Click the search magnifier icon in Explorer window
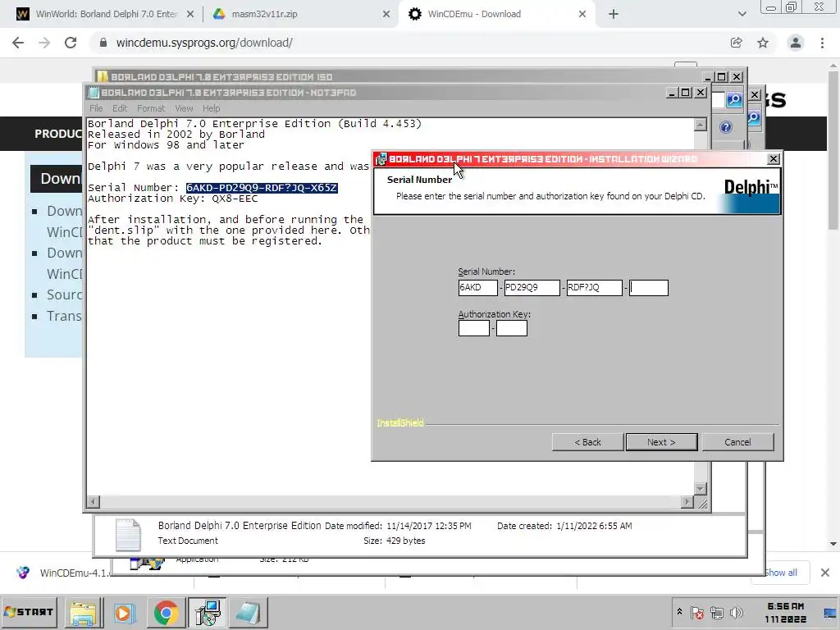Screen dimensions: 840x630 pyautogui.click(x=734, y=99)
